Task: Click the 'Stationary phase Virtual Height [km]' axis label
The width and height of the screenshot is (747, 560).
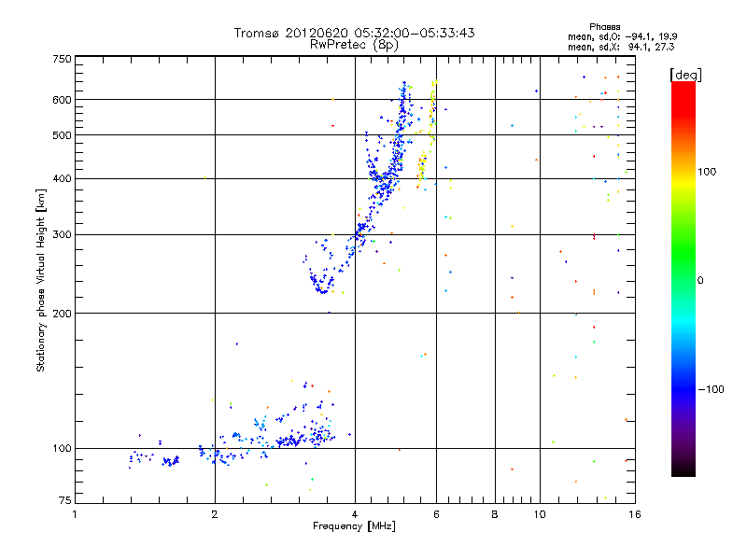Action: 41,280
